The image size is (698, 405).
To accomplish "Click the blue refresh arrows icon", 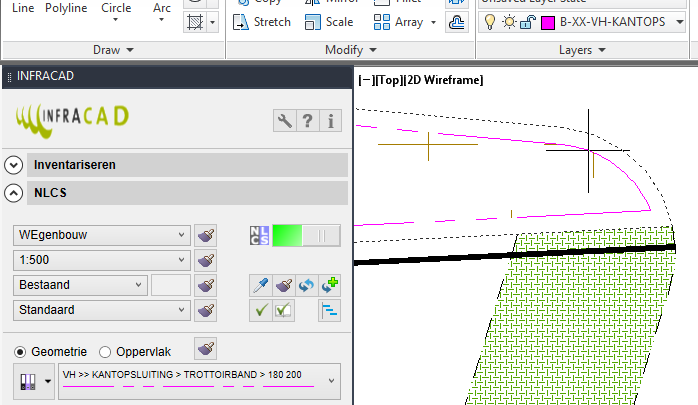I will (307, 286).
